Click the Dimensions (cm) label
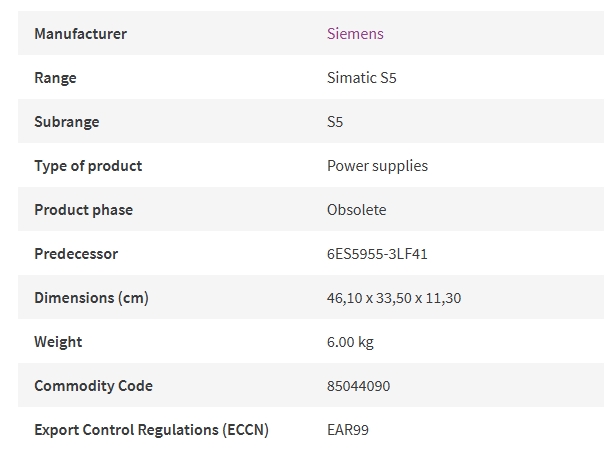This screenshot has width=614, height=454. pyautogui.click(x=91, y=298)
